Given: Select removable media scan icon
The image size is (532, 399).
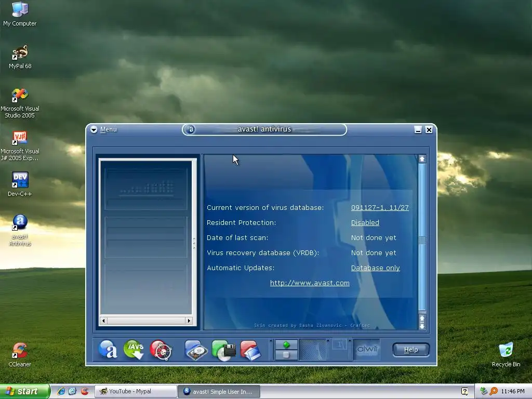Looking at the screenshot, I should tap(223, 350).
